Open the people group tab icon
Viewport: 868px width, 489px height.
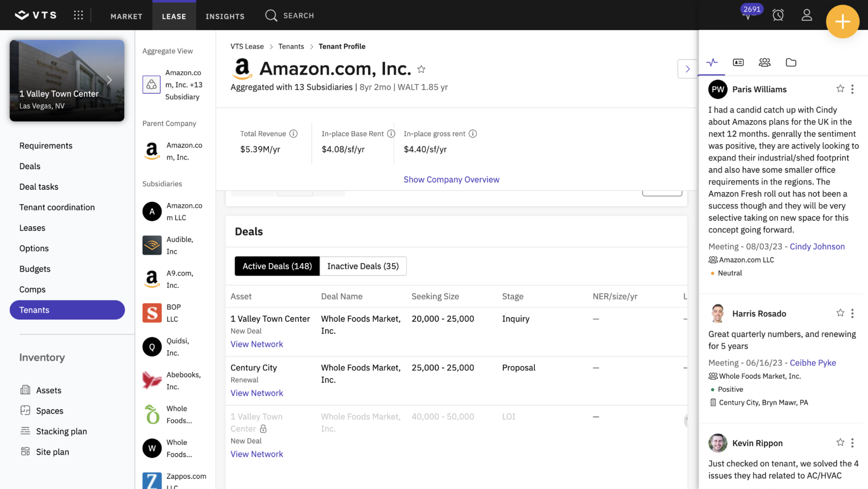[x=765, y=62]
